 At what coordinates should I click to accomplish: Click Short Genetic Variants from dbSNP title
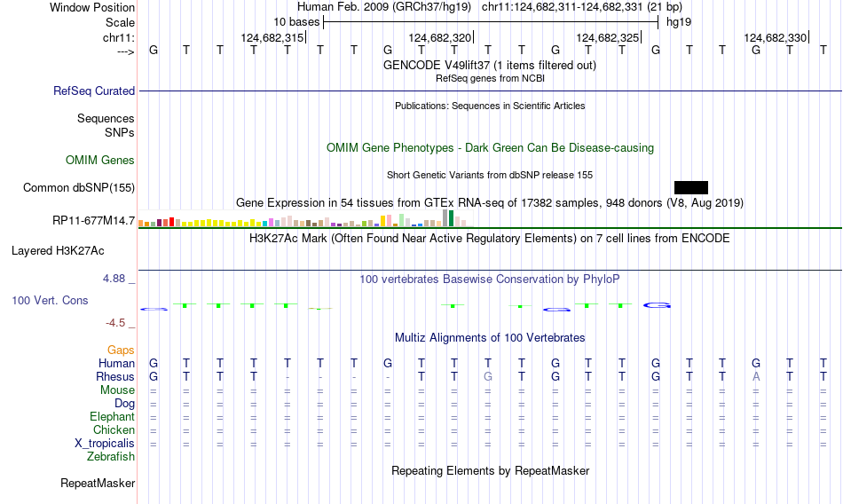[x=490, y=175]
